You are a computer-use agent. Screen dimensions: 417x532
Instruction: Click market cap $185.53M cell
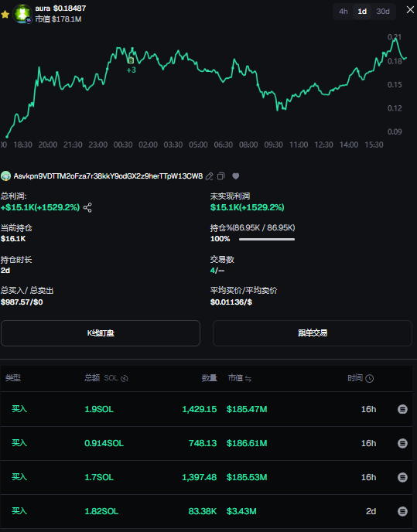(247, 477)
